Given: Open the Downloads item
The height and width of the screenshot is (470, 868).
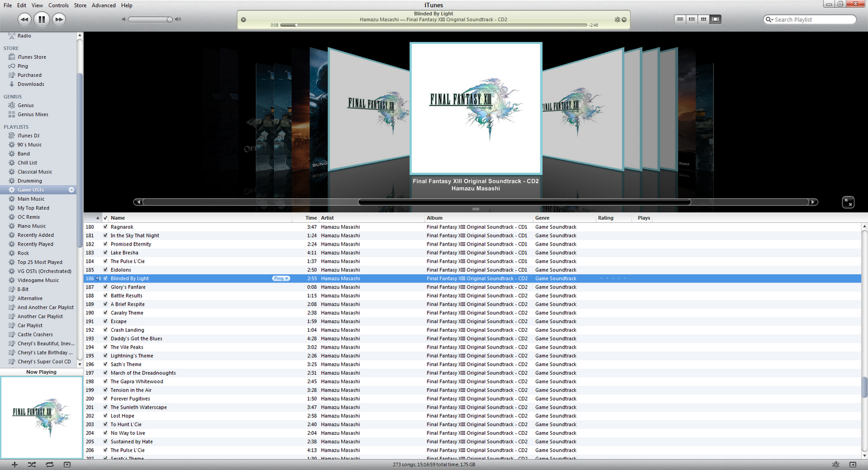Looking at the screenshot, I should click(30, 84).
